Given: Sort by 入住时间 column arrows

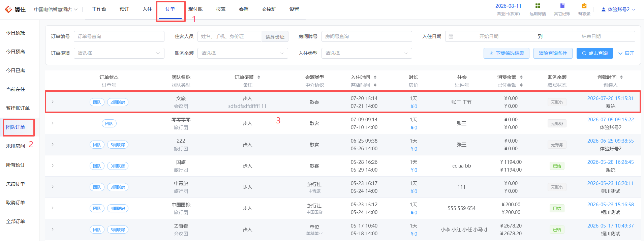Looking at the screenshot, I should click(375, 77).
